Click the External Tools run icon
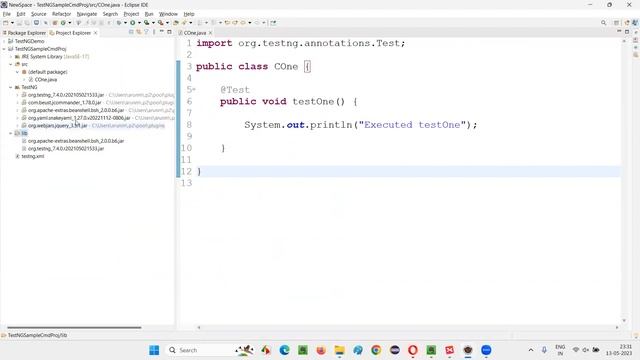The image size is (640, 360). 161,23
